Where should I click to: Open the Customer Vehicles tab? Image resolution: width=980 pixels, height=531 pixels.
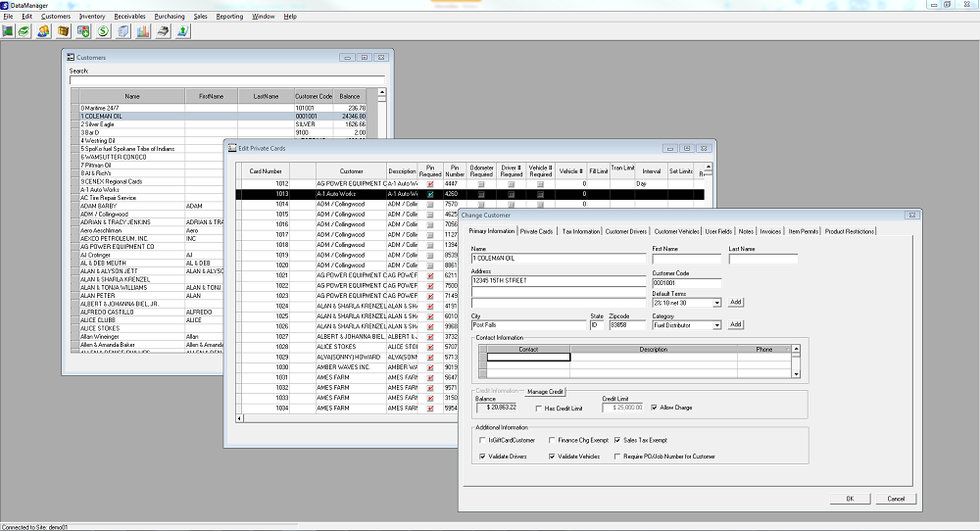(676, 232)
